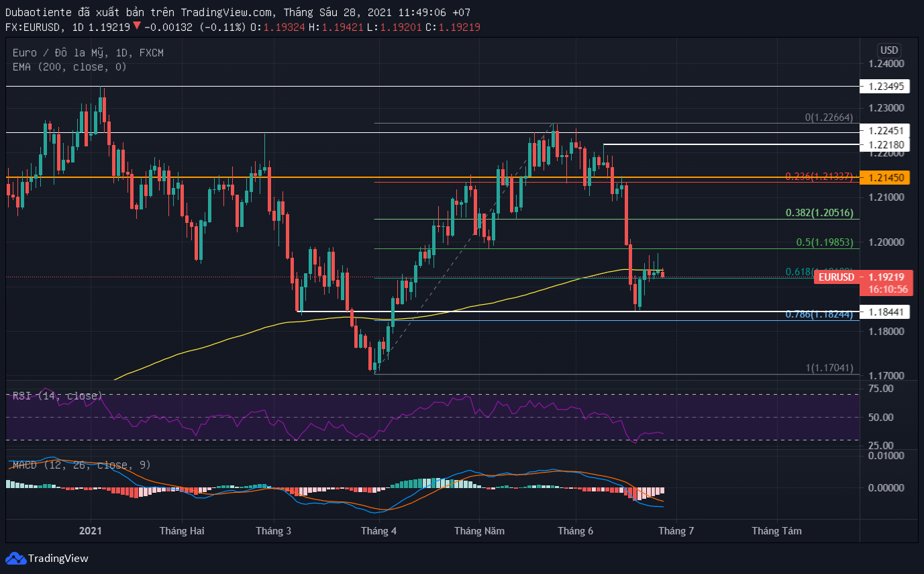Click the 1.22451 horizontal line price label

click(886, 132)
